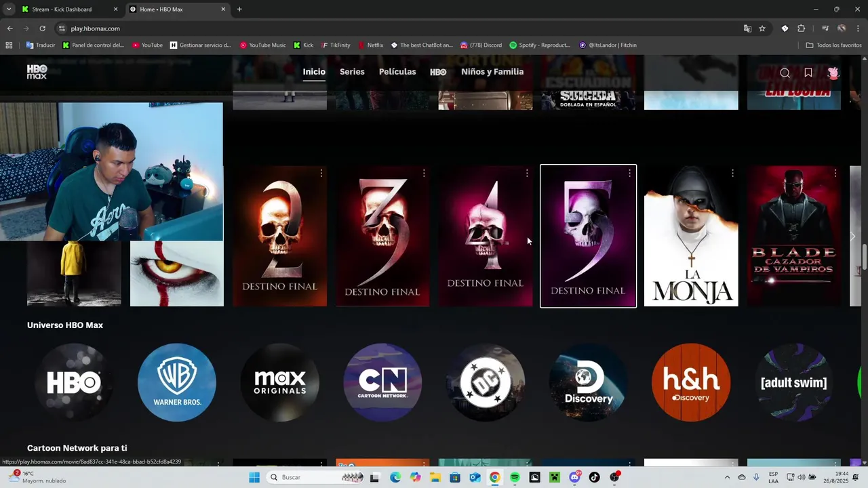Bookmark this page with star icon
The image size is (868, 488).
pyautogui.click(x=762, y=28)
